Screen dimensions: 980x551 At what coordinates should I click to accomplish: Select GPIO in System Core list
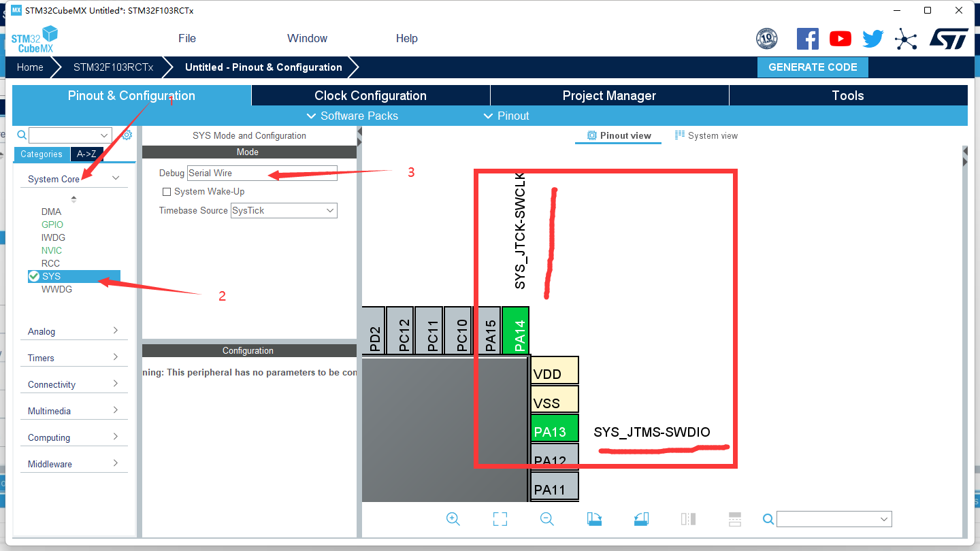click(52, 224)
